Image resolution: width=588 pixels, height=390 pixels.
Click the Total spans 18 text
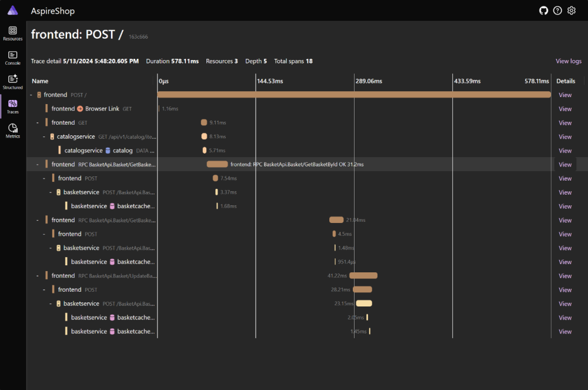(293, 61)
